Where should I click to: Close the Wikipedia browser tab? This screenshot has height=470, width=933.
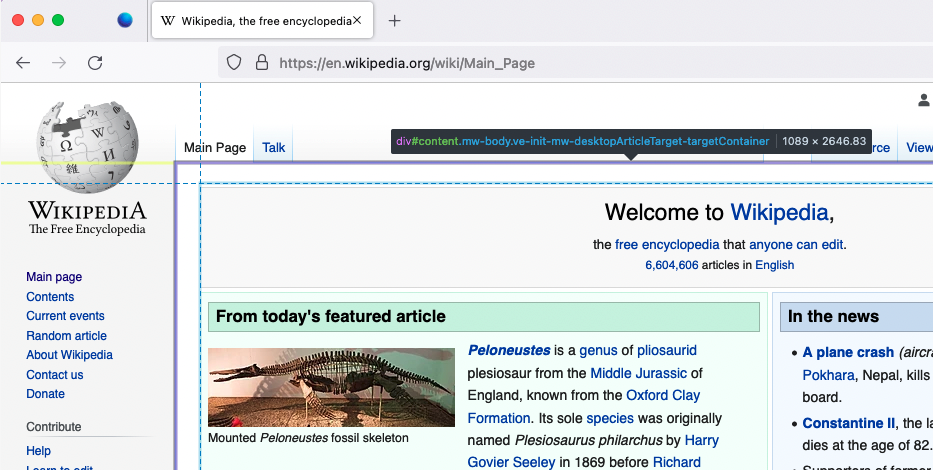(x=357, y=21)
